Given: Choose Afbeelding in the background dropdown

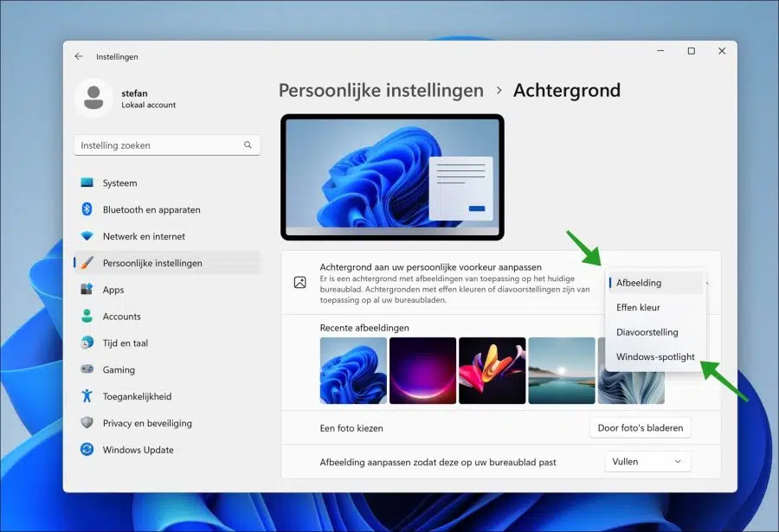Looking at the screenshot, I should 655,283.
